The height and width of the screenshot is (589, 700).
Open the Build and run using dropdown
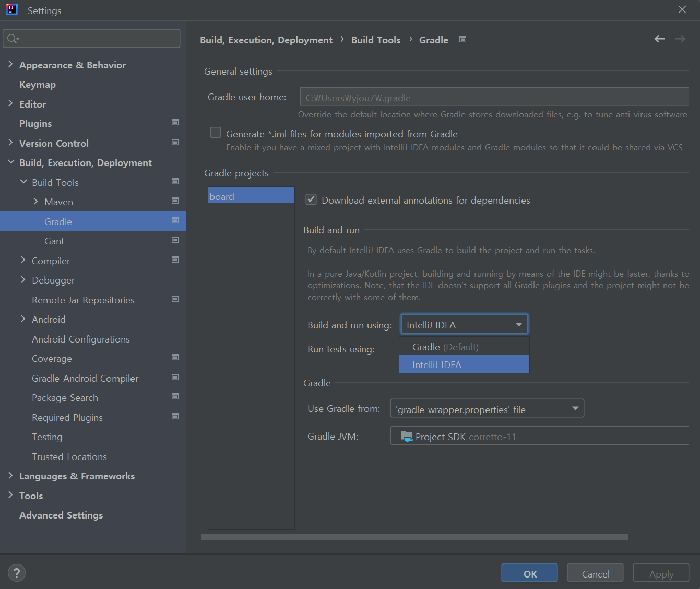coord(464,324)
